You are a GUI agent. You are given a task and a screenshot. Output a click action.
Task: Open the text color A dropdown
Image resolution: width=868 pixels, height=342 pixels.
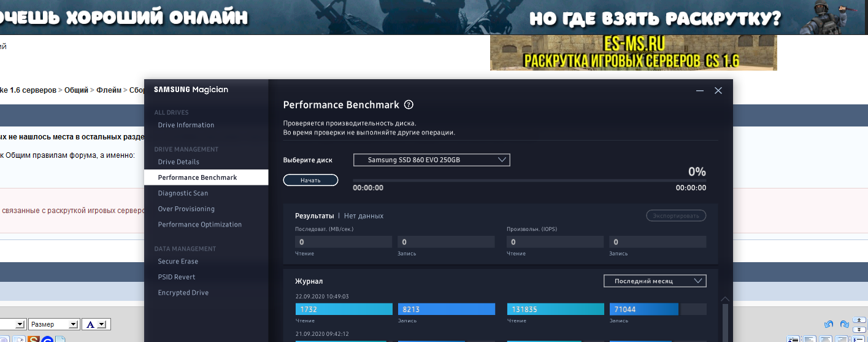click(x=96, y=324)
